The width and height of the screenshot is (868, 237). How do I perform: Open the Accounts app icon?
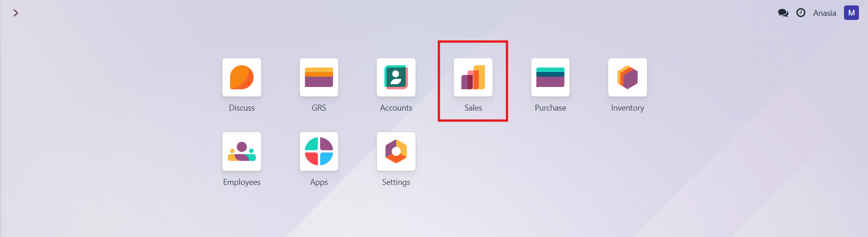(396, 77)
